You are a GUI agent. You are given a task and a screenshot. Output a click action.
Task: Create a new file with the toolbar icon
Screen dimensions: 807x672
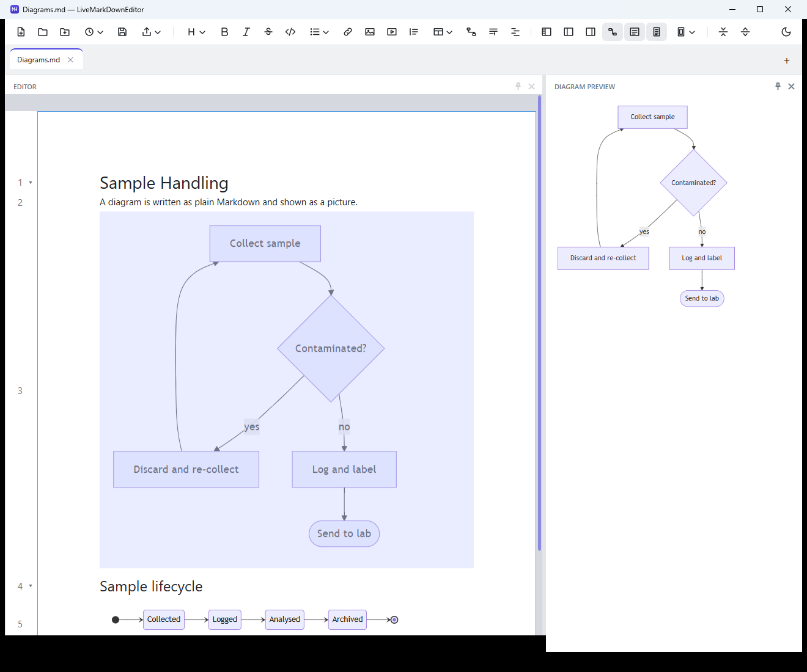(21, 32)
